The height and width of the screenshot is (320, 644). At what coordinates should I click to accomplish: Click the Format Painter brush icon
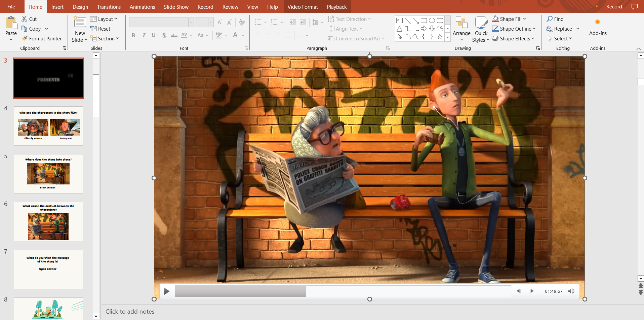tap(25, 39)
